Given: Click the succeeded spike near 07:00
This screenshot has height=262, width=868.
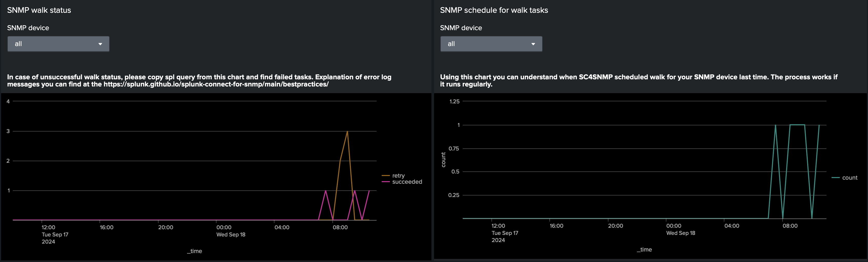Looking at the screenshot, I should (325, 190).
